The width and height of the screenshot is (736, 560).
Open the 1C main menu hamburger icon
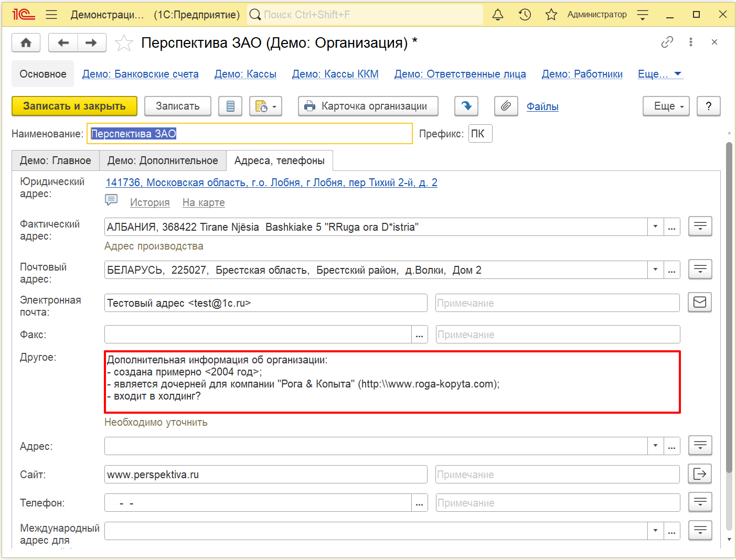[51, 15]
